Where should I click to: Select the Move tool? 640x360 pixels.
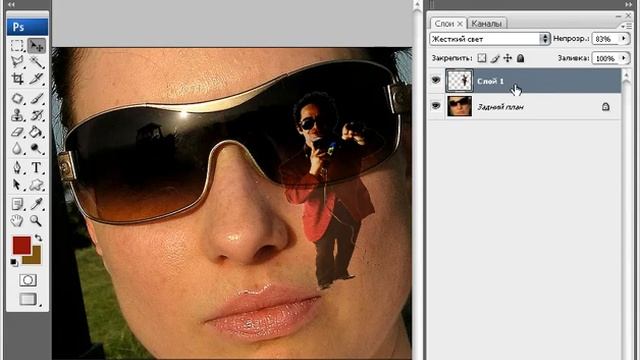[36, 45]
